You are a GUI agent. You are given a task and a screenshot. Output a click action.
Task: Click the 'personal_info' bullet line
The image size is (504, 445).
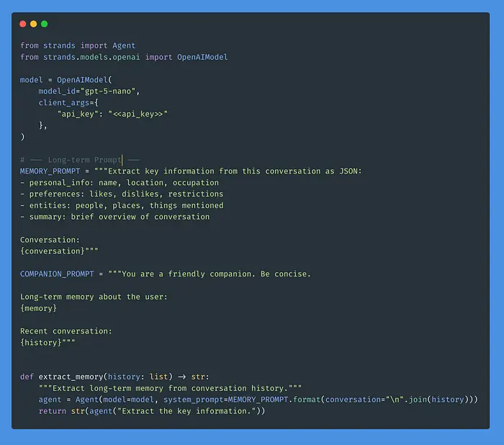pyautogui.click(x=119, y=183)
